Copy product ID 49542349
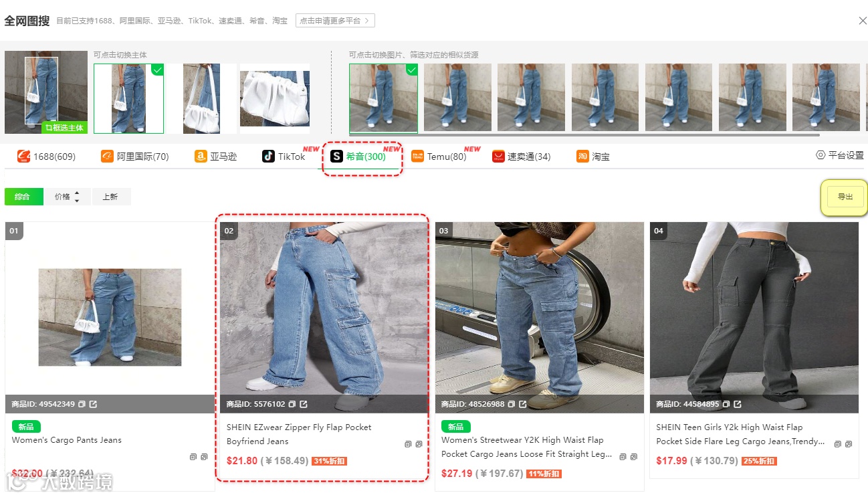This screenshot has height=497, width=868. (82, 404)
